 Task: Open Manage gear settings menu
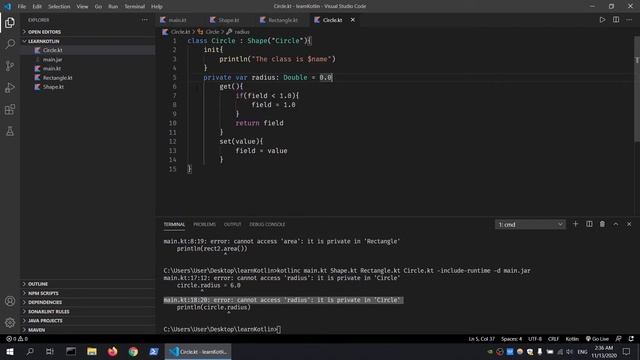[10, 323]
